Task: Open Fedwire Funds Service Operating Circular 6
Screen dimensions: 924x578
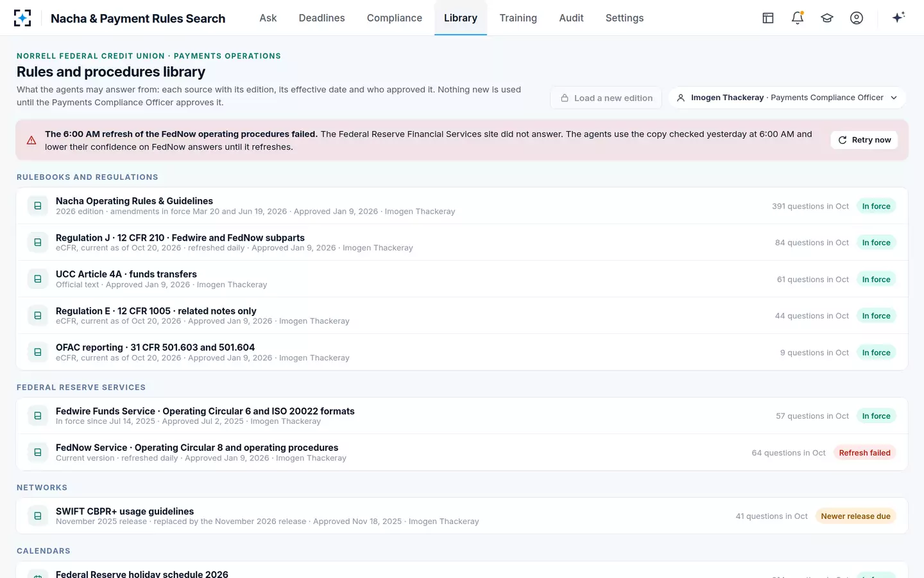Action: (x=462, y=416)
